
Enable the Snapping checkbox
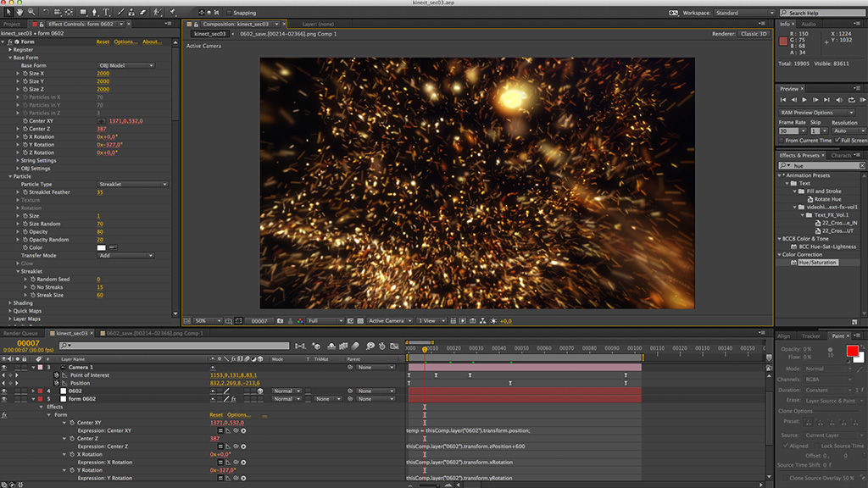click(x=229, y=14)
